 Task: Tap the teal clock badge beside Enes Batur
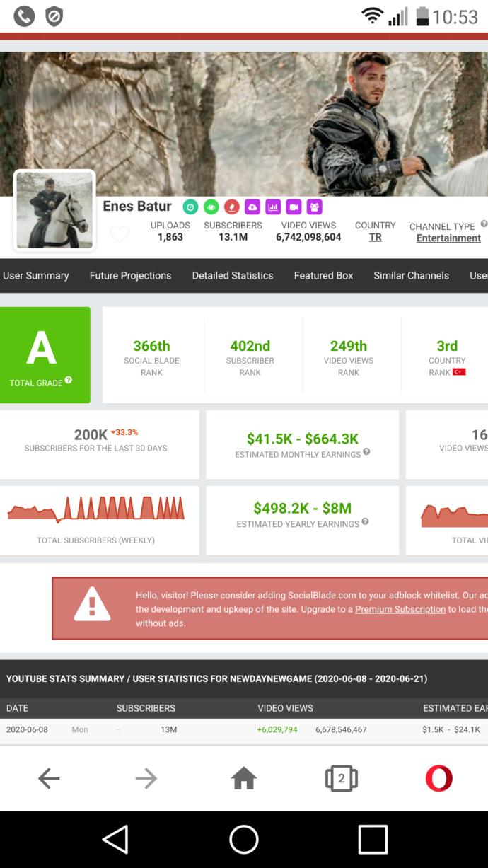pos(190,207)
